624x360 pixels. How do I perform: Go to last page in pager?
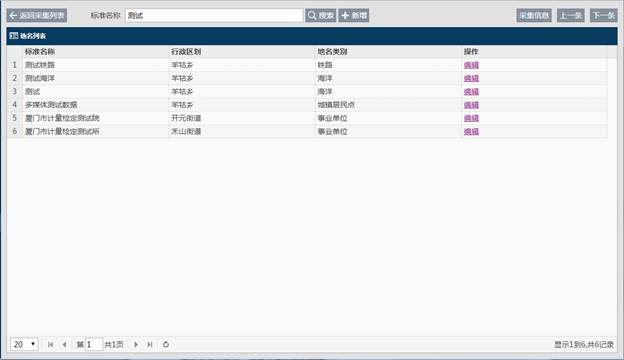(x=150, y=344)
